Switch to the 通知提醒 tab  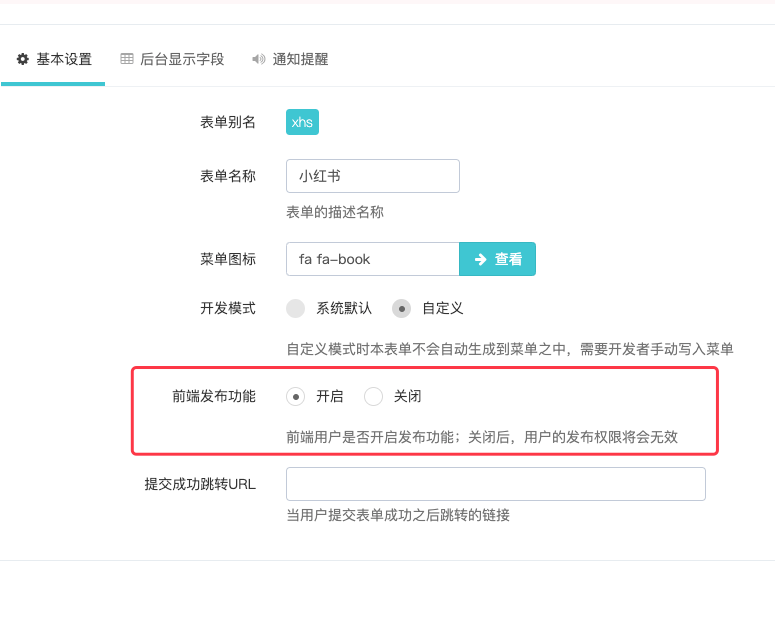click(x=290, y=59)
